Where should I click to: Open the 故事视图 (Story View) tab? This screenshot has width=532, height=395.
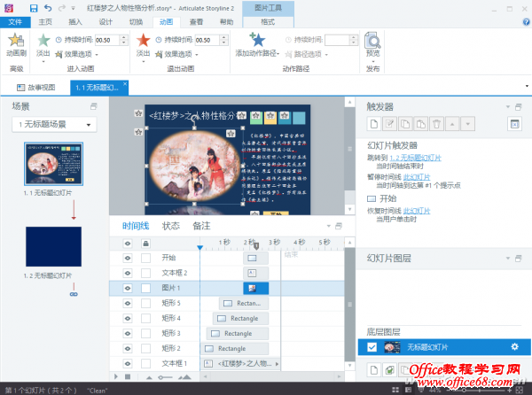click(42, 87)
